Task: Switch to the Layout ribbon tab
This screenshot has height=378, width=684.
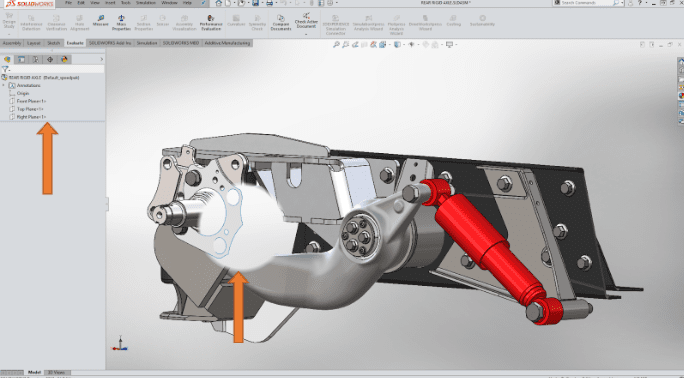Action: tap(34, 43)
